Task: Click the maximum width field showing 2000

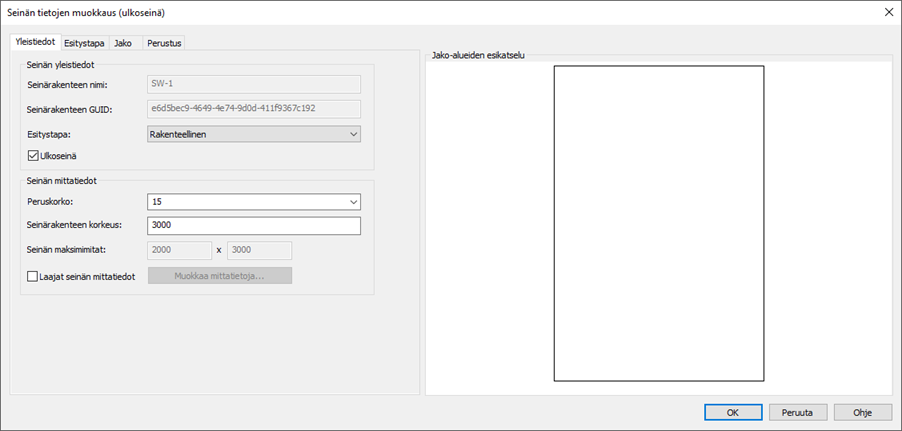Action: tap(179, 250)
